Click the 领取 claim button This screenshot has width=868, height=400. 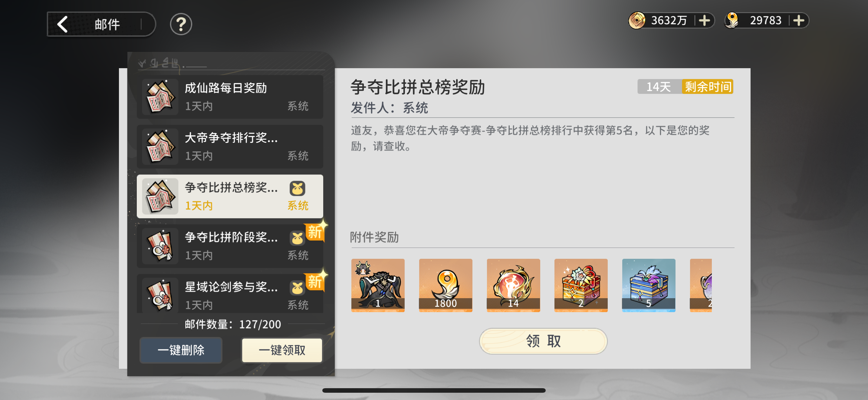[543, 341]
